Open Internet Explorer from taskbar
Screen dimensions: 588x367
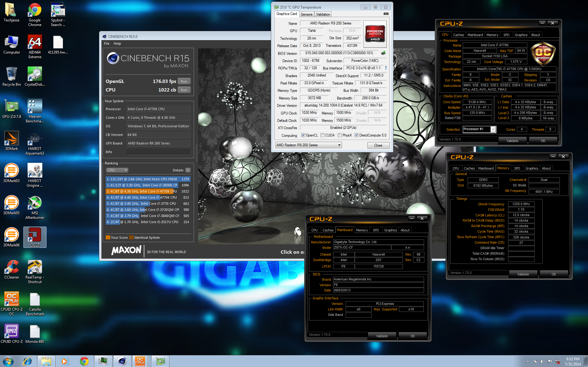(28, 361)
